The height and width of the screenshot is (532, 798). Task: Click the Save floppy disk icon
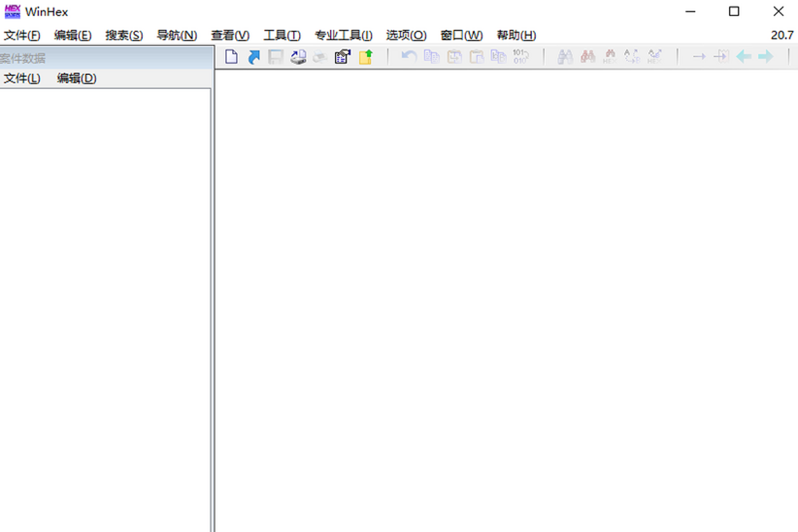275,57
